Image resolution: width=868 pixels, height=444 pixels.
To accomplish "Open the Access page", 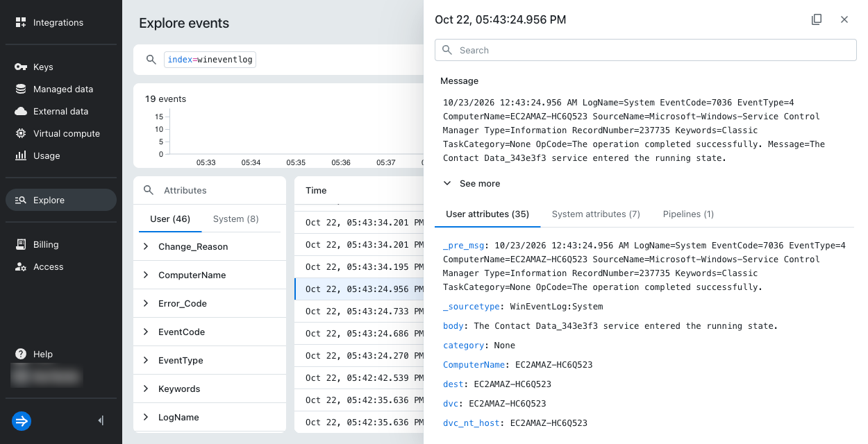I will pos(61,266).
